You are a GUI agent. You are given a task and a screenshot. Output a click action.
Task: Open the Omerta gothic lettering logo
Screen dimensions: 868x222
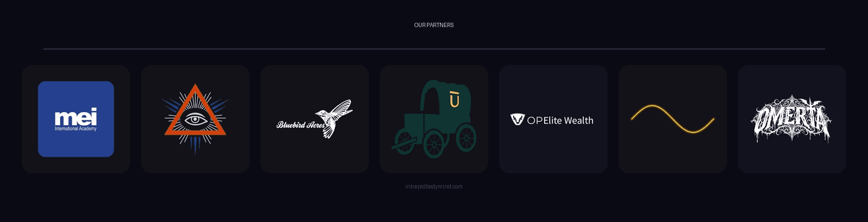click(792, 119)
